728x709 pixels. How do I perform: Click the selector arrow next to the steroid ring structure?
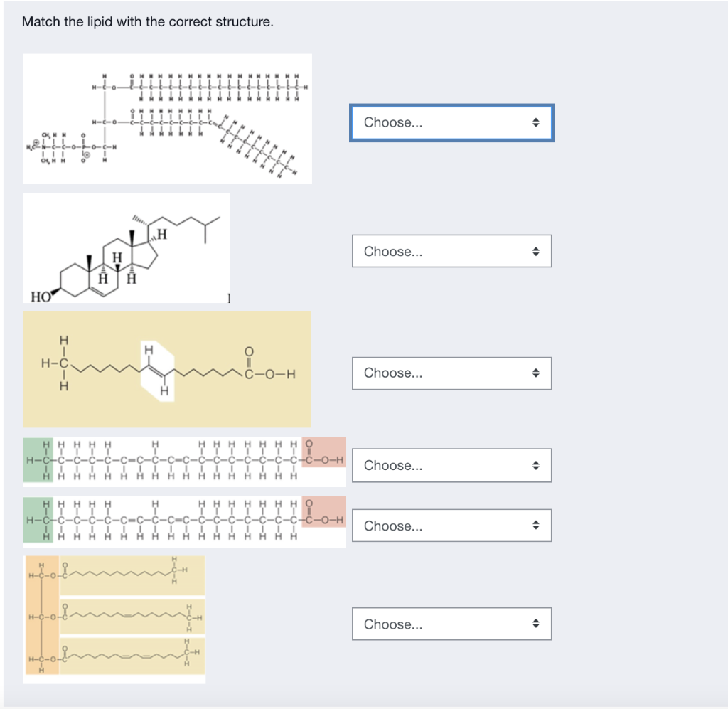click(535, 252)
